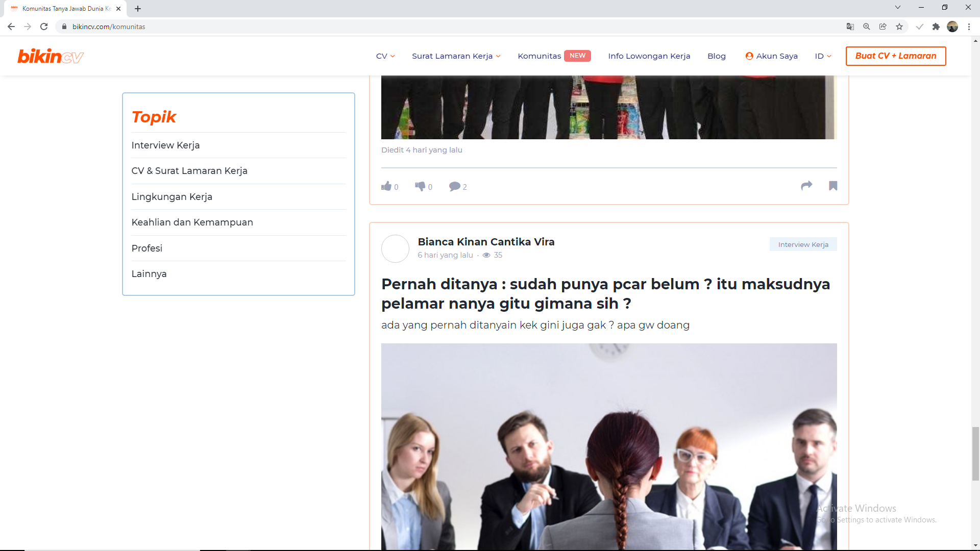The height and width of the screenshot is (551, 980).
Task: Expand the CV dropdown menu
Action: tap(385, 56)
